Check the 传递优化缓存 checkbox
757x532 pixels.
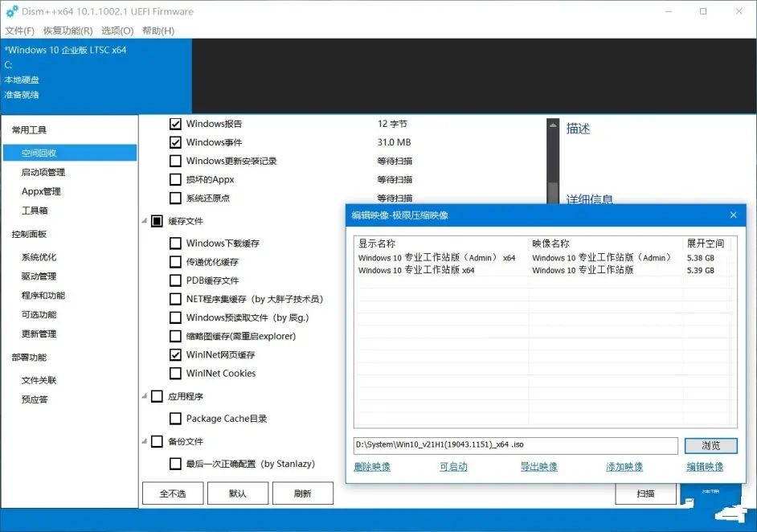click(175, 262)
